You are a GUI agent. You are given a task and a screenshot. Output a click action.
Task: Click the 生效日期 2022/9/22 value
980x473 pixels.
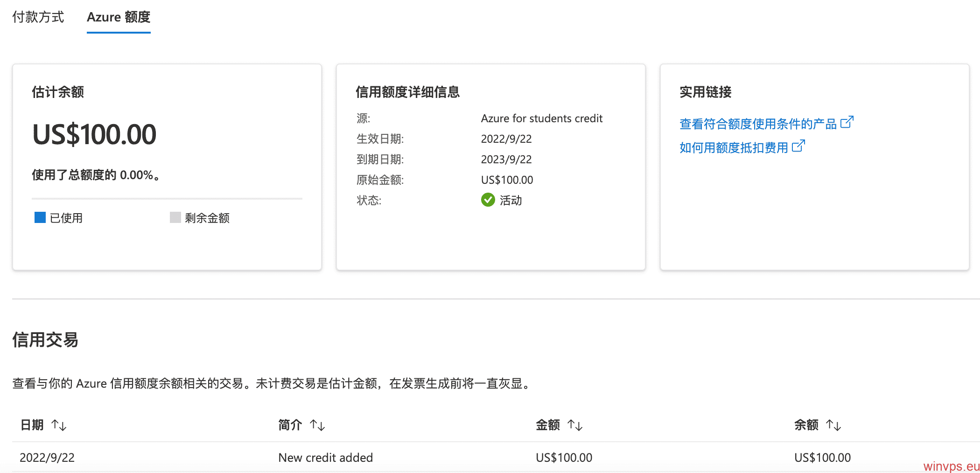[506, 139]
